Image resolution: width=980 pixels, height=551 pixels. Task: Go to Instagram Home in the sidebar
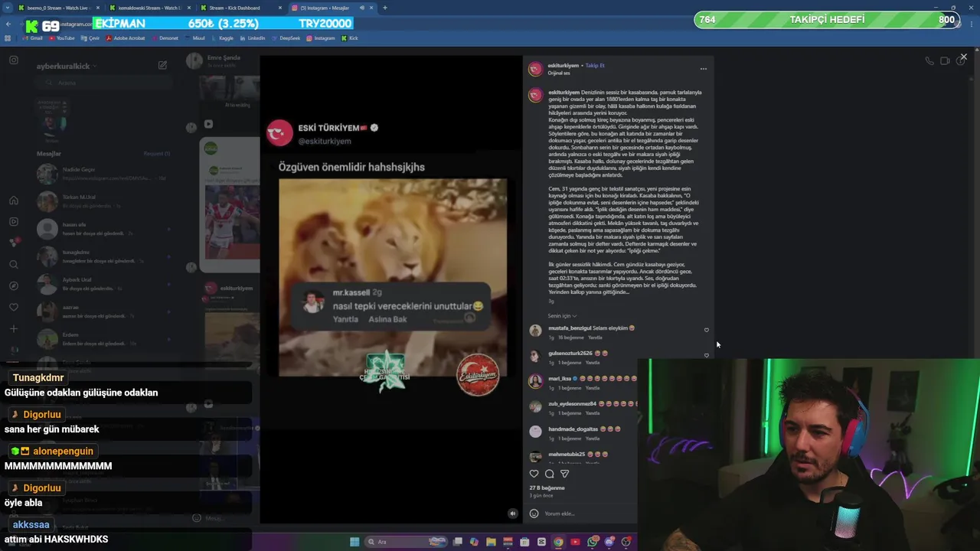point(14,201)
